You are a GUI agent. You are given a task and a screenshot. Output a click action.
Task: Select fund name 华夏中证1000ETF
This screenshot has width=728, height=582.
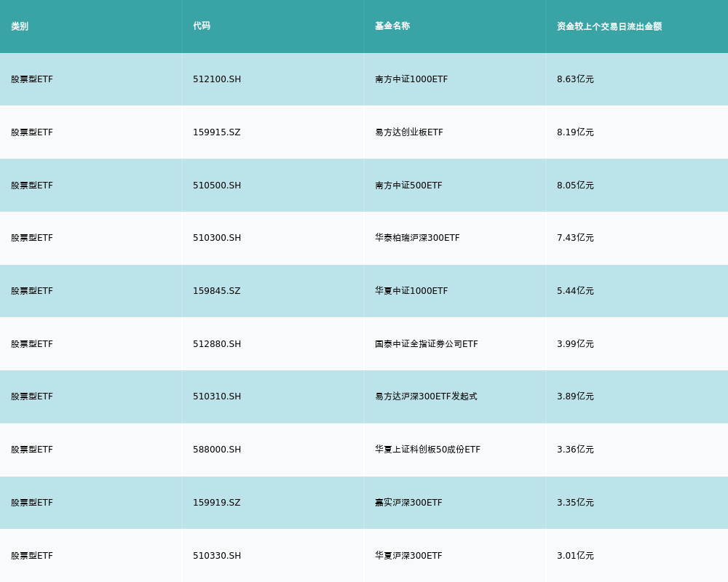pos(411,291)
